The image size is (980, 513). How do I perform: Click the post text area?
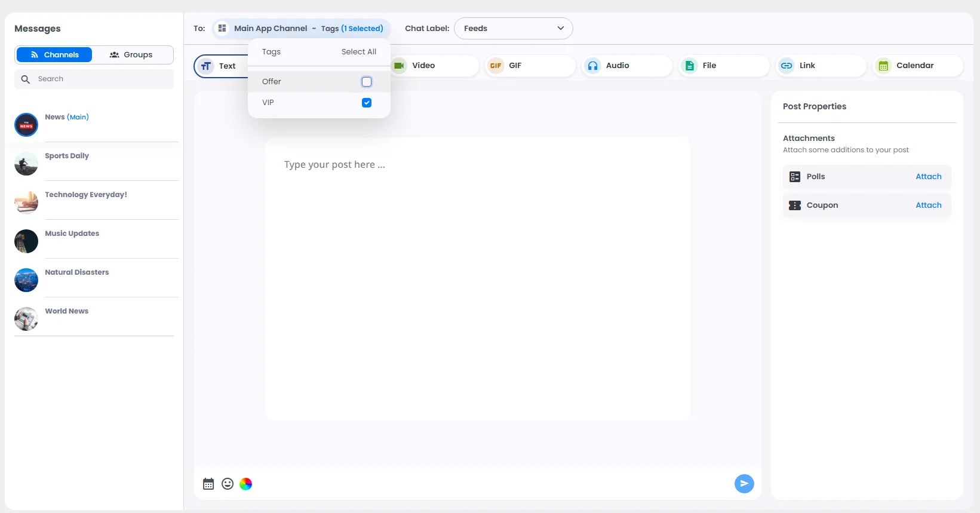point(478,279)
